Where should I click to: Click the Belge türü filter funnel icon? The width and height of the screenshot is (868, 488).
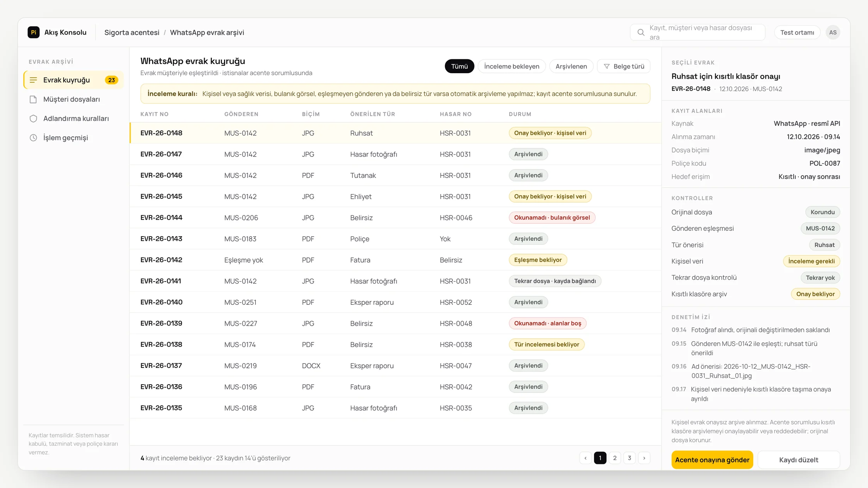pos(607,66)
